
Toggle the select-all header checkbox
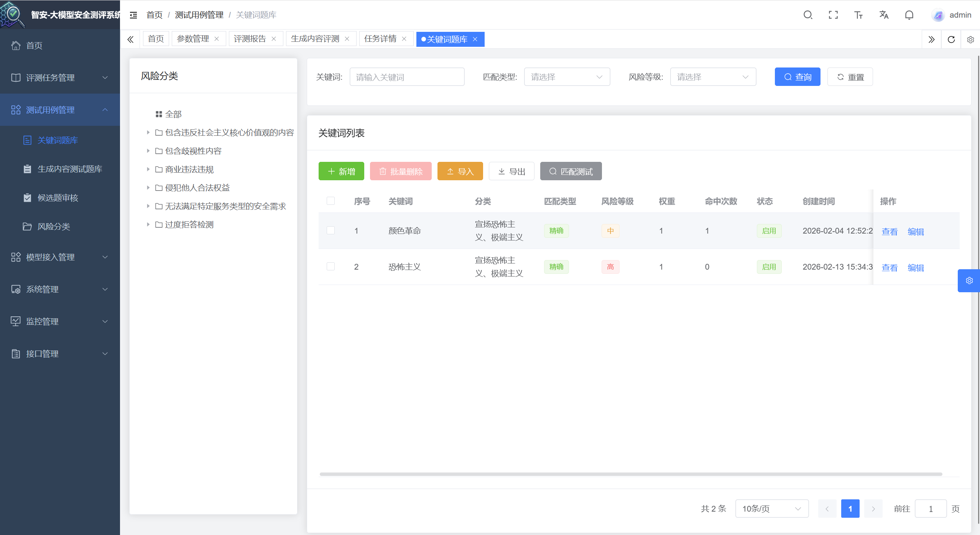tap(331, 201)
